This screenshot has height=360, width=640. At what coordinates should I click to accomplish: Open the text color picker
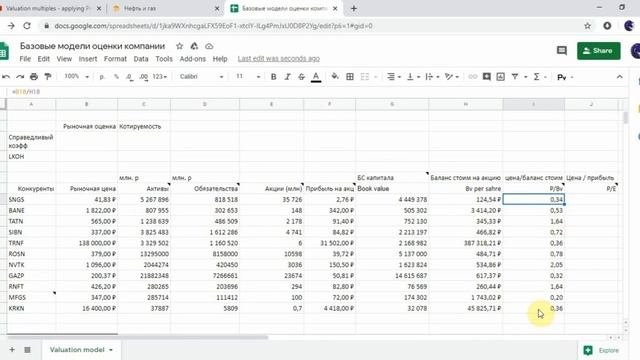tap(316, 77)
